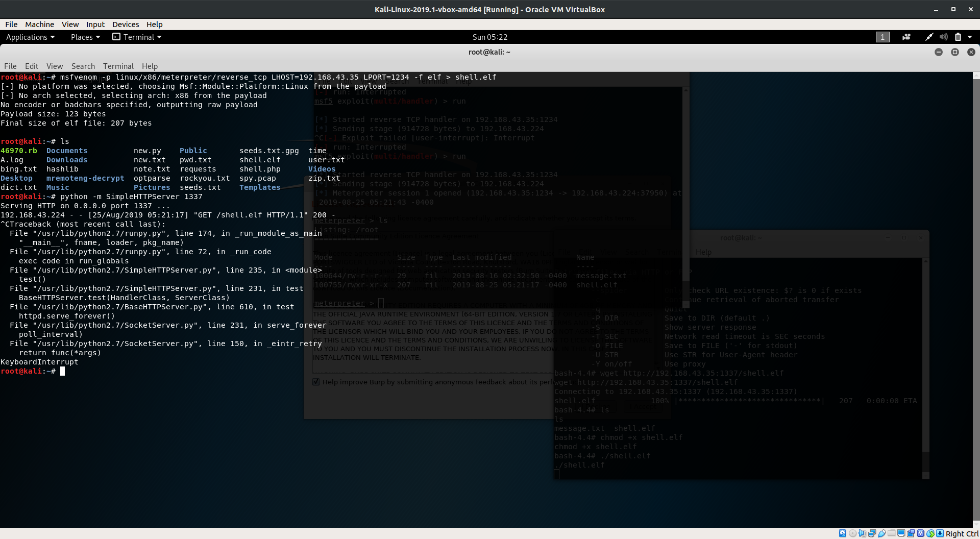Viewport: 980px width, 539px height.
Task: Click the screen recorder camera icon
Action: click(906, 37)
